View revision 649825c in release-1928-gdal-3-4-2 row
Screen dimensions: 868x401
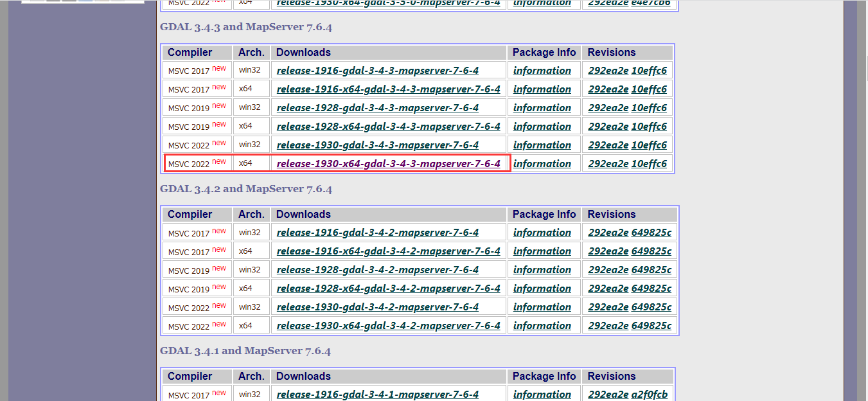click(x=651, y=270)
